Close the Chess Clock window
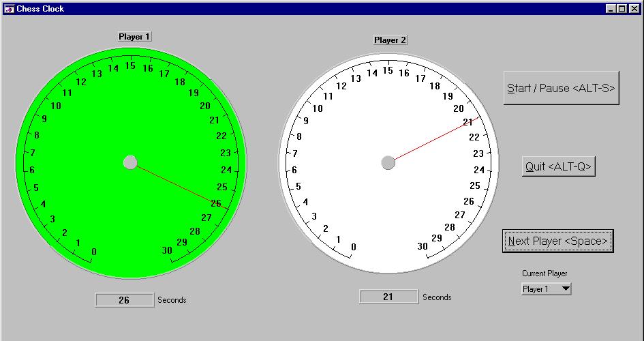Image resolution: width=644 pixels, height=341 pixels. [x=633, y=9]
